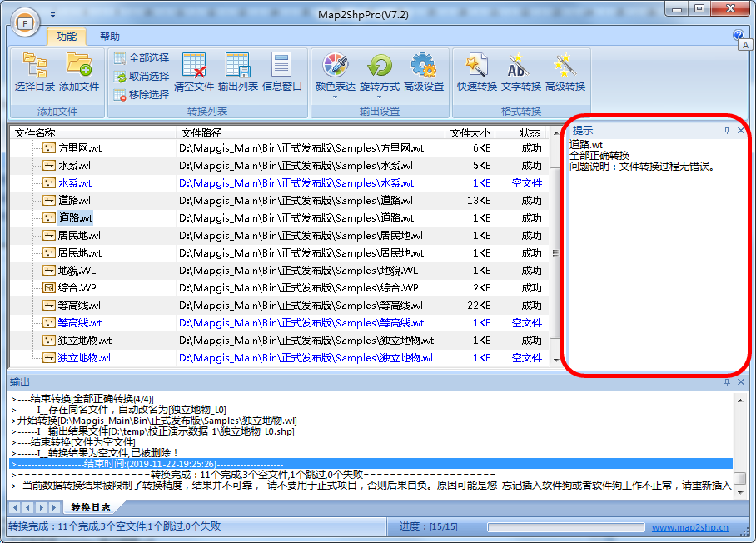
Task: Click the 清空文件 clear files icon
Action: (194, 65)
